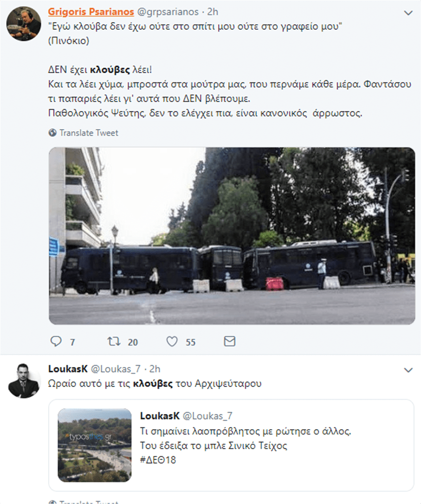Open the 2h timestamp on Psarianos's tweet
The height and width of the screenshot is (504, 421).
tap(212, 11)
